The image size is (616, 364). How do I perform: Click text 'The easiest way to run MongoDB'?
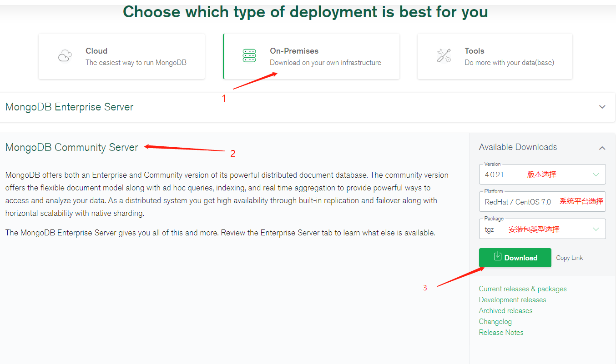click(136, 63)
